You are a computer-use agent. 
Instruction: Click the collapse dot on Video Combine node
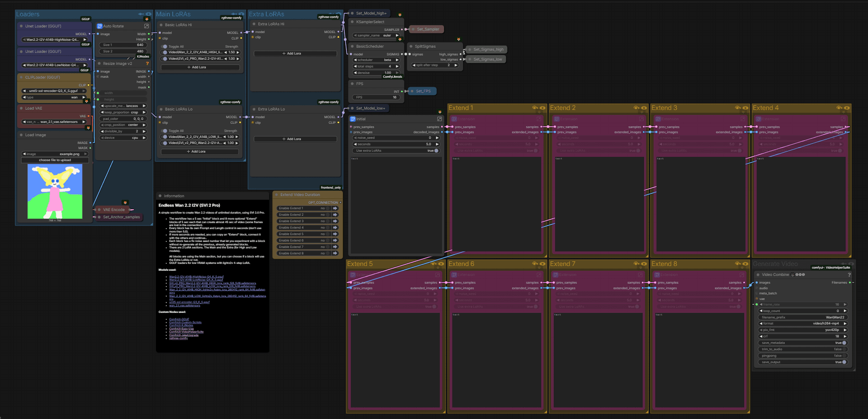(x=758, y=275)
